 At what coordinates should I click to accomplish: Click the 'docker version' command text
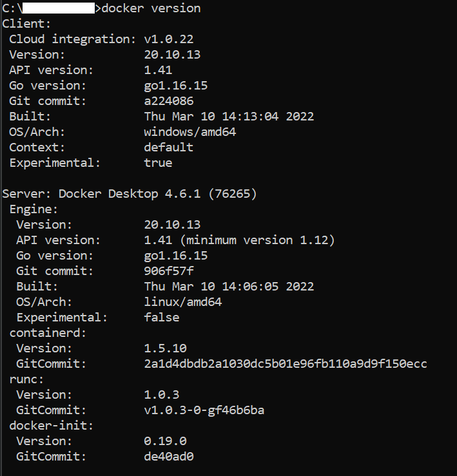coord(151,8)
